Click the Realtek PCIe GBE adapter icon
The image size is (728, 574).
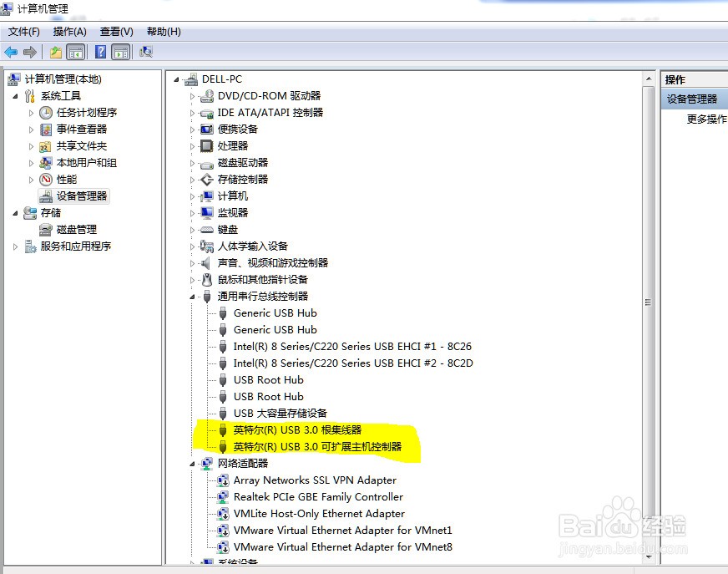coord(223,497)
